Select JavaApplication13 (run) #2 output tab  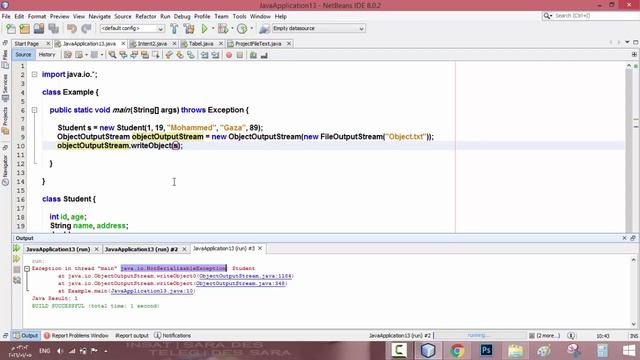pyautogui.click(x=141, y=249)
